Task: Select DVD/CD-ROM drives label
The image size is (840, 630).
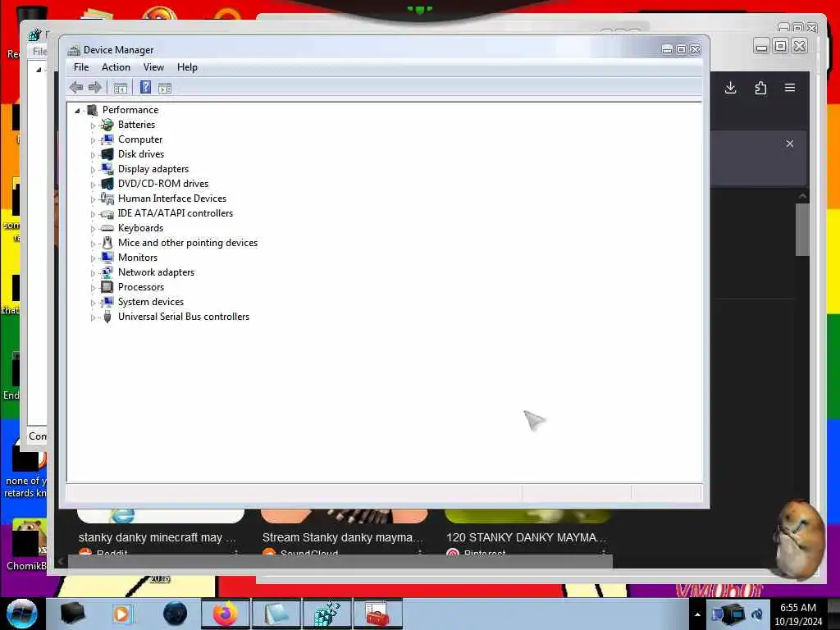Action: (x=163, y=184)
